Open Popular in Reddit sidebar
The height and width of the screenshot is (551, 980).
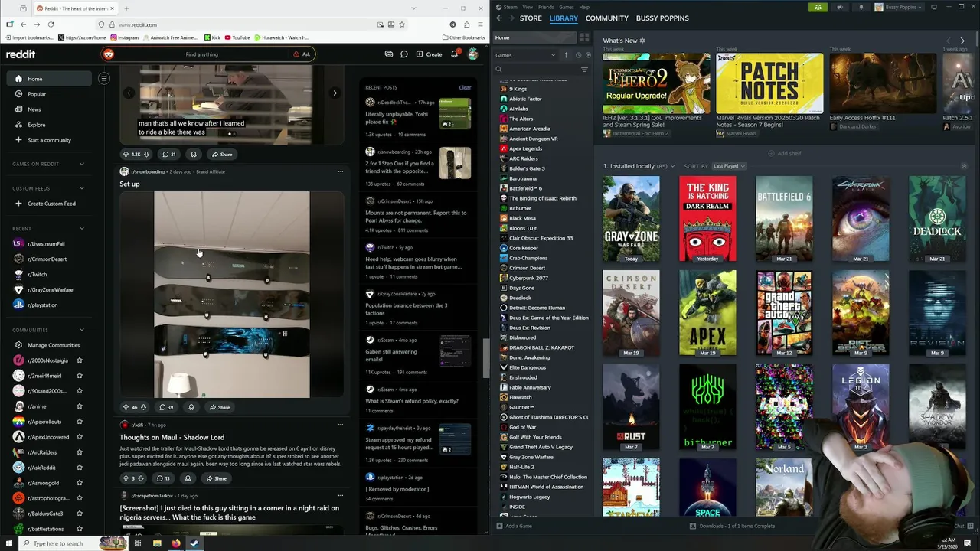(37, 94)
